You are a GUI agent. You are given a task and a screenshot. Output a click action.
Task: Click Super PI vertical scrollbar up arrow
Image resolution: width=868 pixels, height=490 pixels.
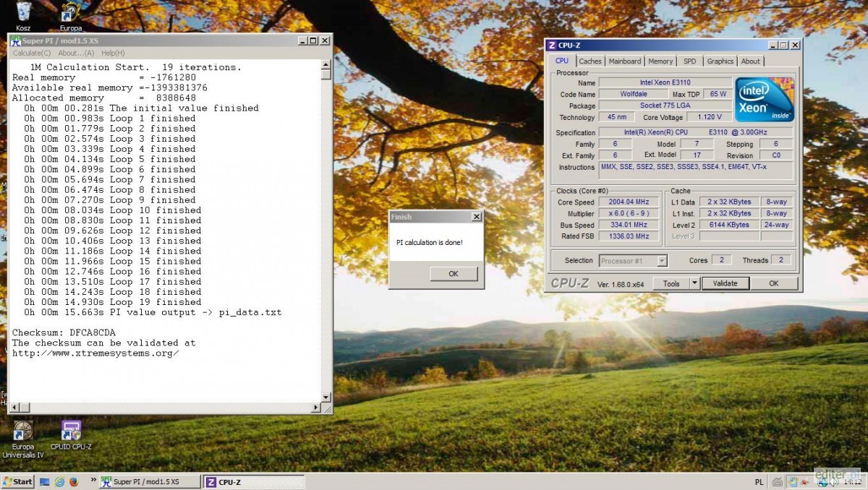(326, 64)
